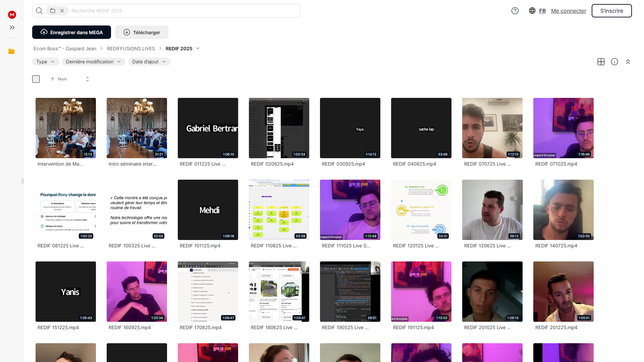This screenshot has width=644, height=362.
Task: Sort files by Nom column
Action: coord(62,79)
